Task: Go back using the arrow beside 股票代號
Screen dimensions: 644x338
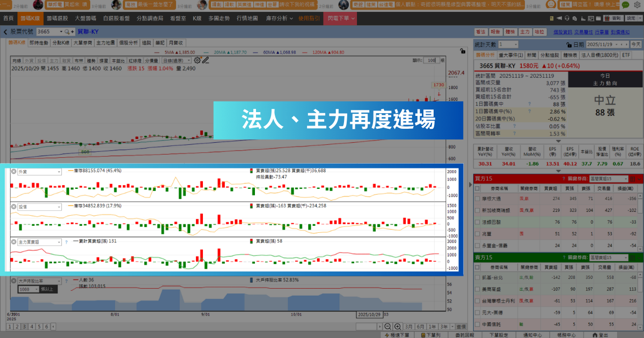Action: 5,32
